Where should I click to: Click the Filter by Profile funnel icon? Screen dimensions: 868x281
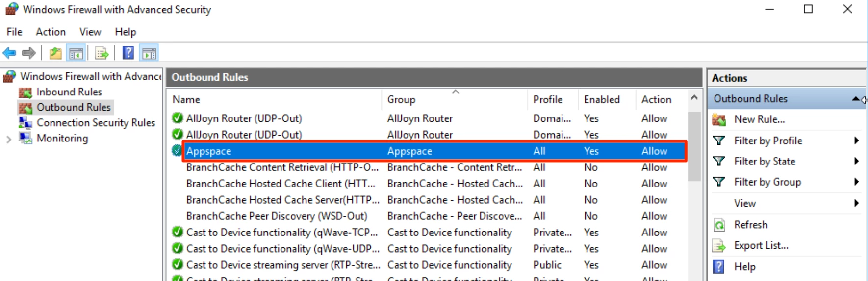[x=719, y=141]
